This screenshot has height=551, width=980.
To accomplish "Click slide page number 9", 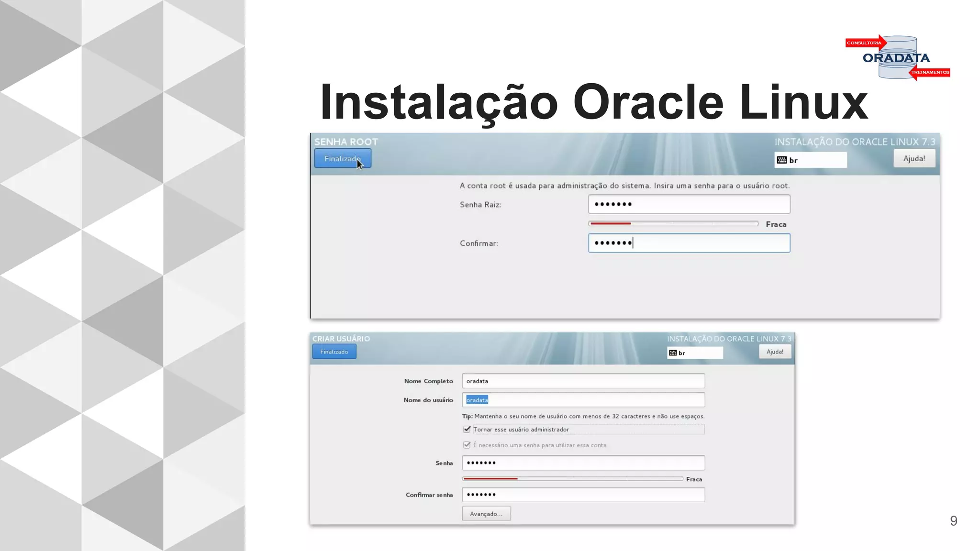I will (x=954, y=521).
